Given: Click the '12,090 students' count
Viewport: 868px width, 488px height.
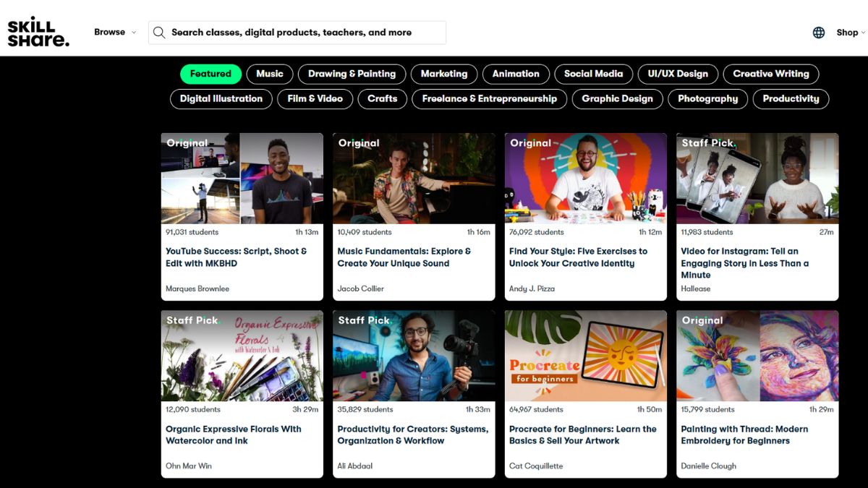Looking at the screenshot, I should (193, 410).
